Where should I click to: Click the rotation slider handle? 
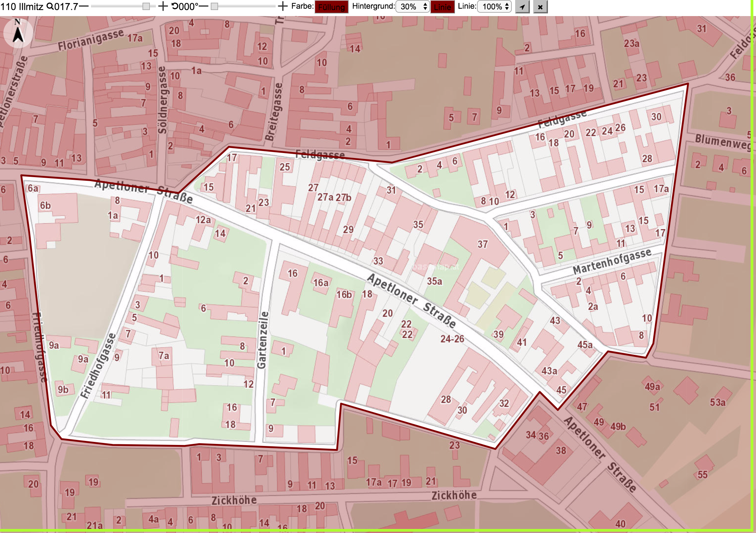(x=214, y=6)
